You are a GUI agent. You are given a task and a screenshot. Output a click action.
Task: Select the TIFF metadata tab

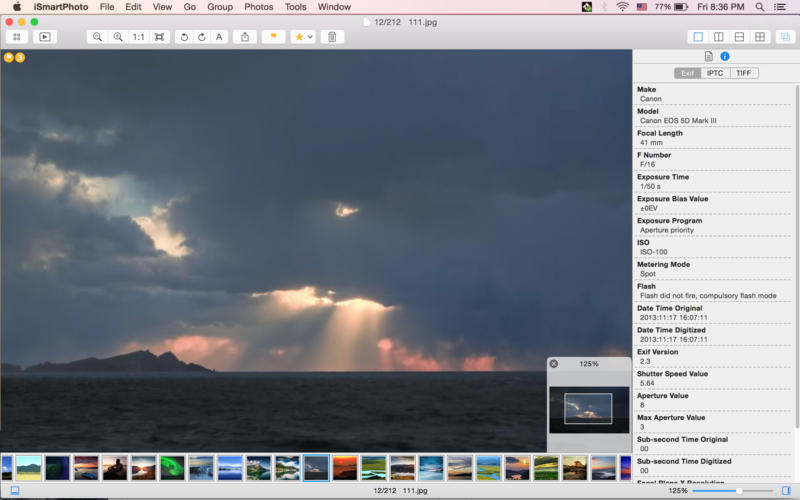(x=743, y=73)
